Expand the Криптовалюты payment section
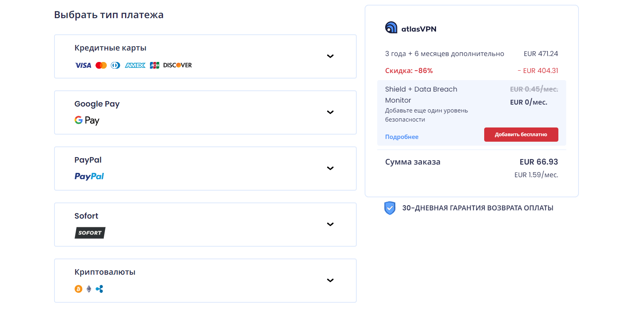The height and width of the screenshot is (311, 644). click(x=330, y=280)
